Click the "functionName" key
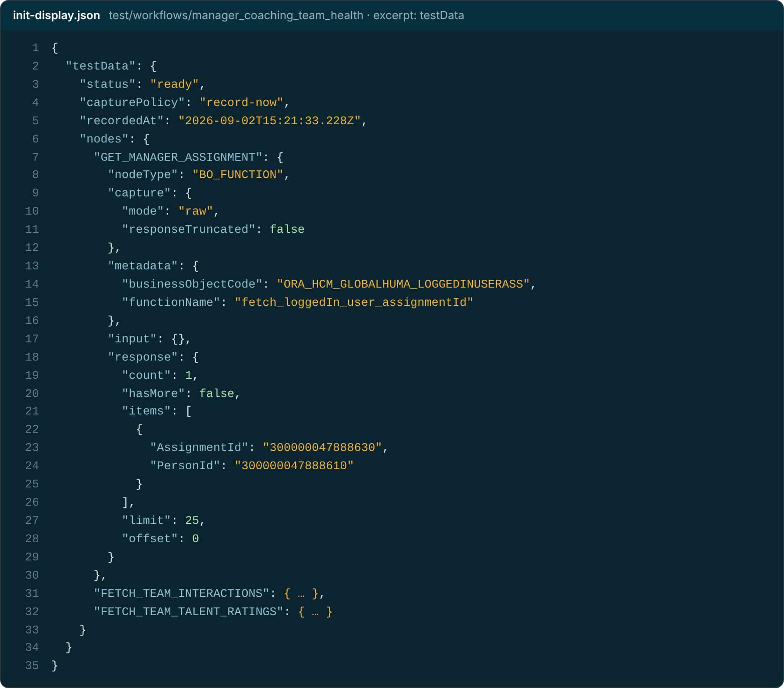Viewport: 784px width, 689px height. [171, 302]
